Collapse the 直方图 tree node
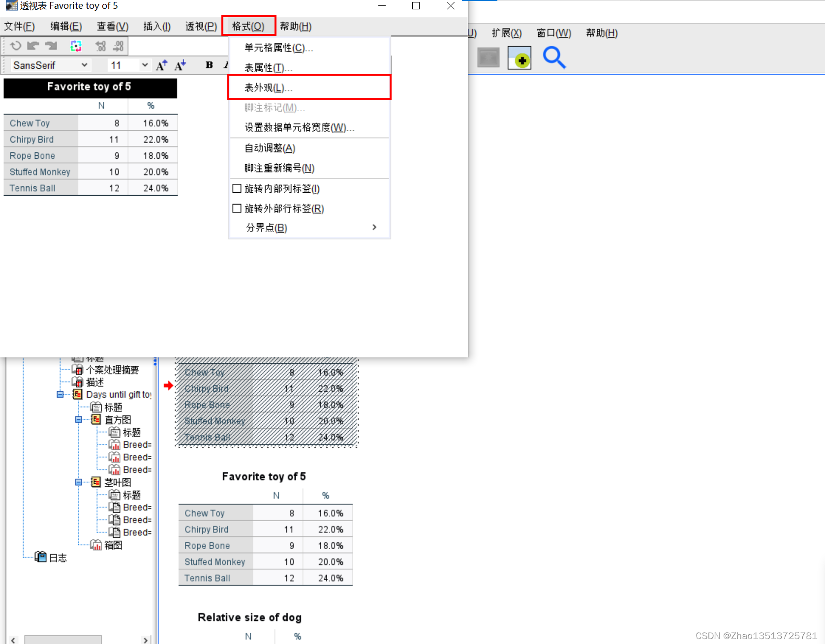This screenshot has height=644, width=825. (78, 419)
